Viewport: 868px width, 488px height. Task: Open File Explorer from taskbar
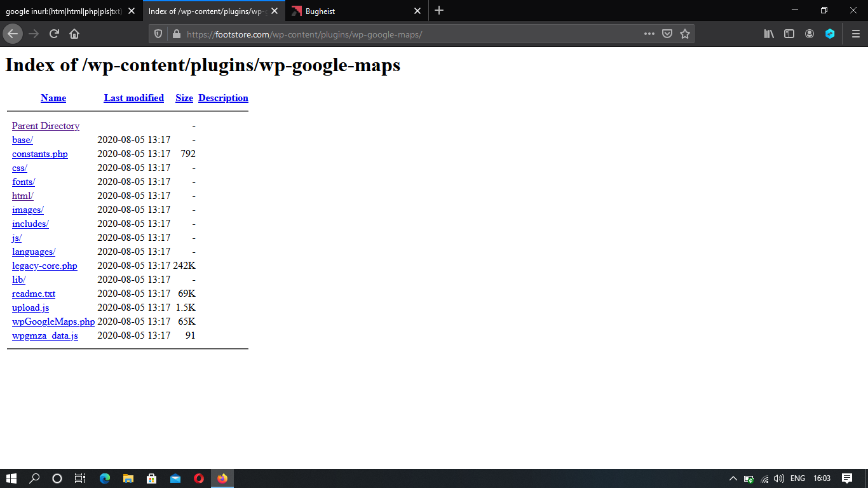128,478
